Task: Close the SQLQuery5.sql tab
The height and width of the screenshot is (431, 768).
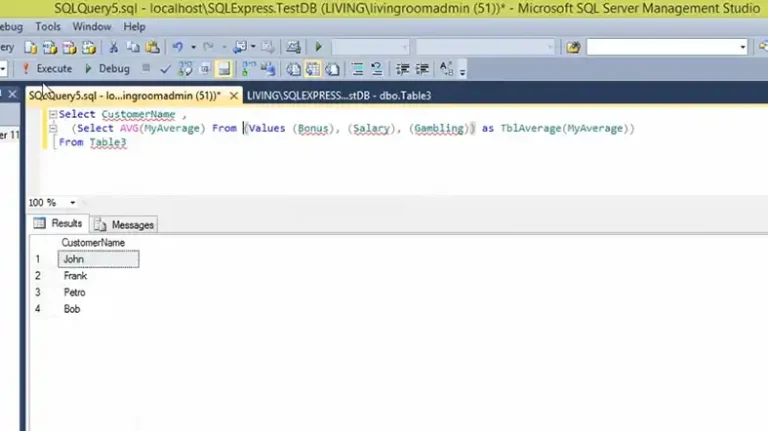Action: click(x=234, y=96)
